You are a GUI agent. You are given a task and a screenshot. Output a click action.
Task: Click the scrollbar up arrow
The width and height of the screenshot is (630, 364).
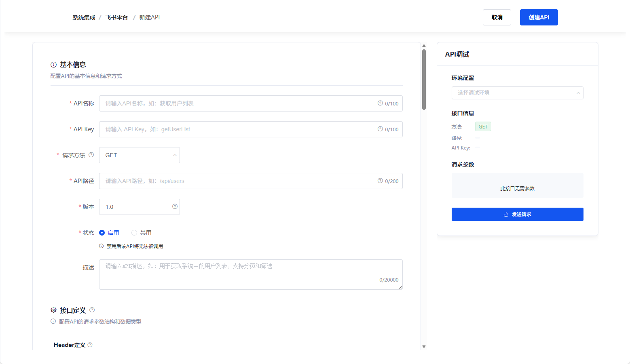[x=424, y=46]
